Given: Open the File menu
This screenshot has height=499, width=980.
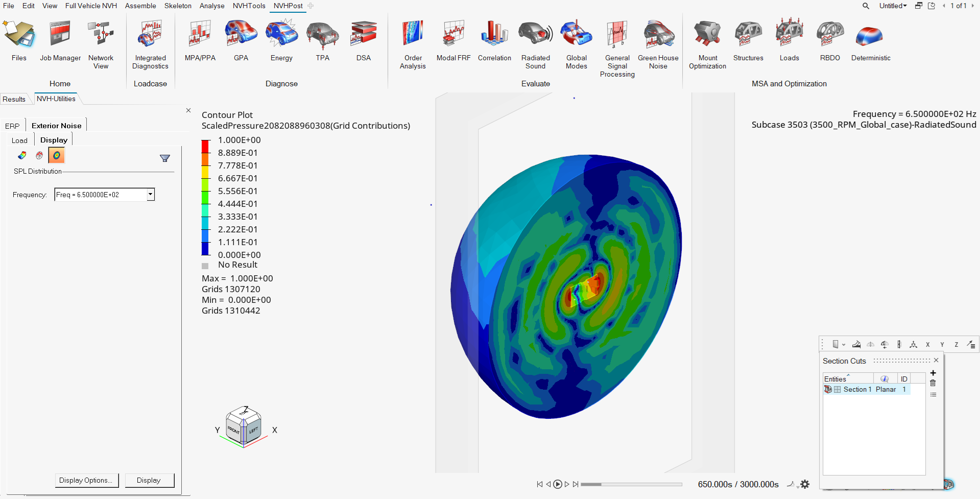Looking at the screenshot, I should (x=9, y=6).
